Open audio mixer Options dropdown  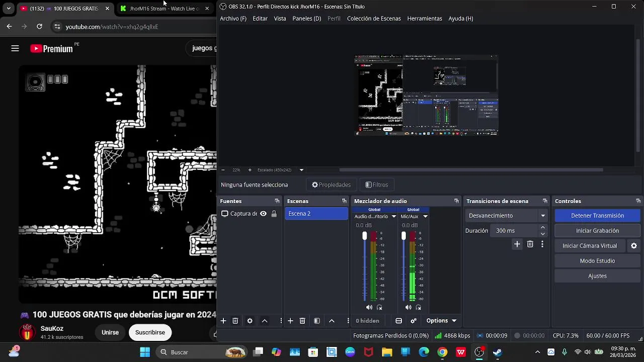click(x=441, y=321)
